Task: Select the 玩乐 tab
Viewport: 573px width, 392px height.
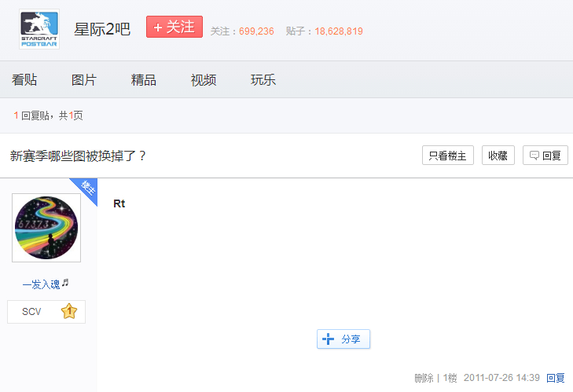Action: point(263,79)
